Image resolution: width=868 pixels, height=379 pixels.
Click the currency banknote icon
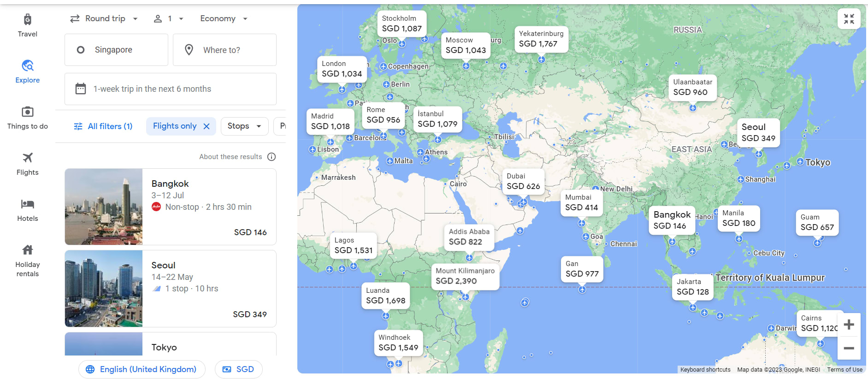227,369
